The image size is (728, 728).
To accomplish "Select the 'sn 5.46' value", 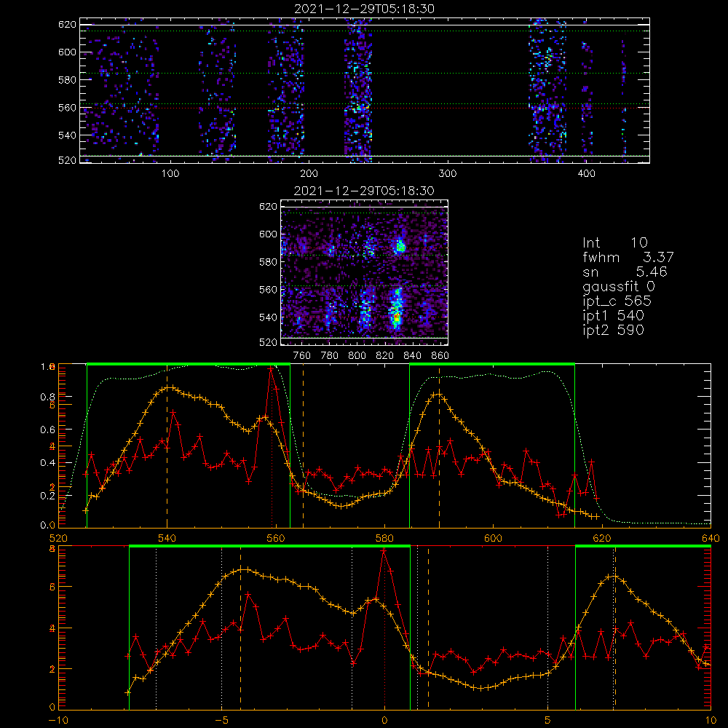I will (625, 272).
